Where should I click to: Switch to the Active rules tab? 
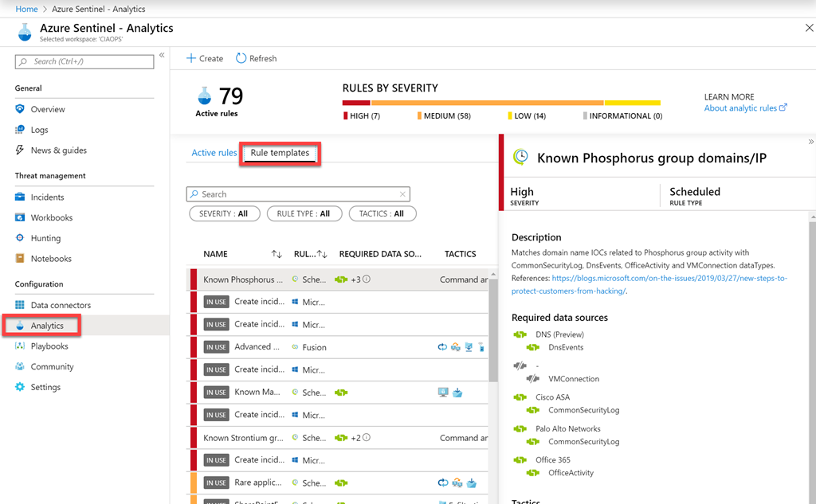pos(214,153)
